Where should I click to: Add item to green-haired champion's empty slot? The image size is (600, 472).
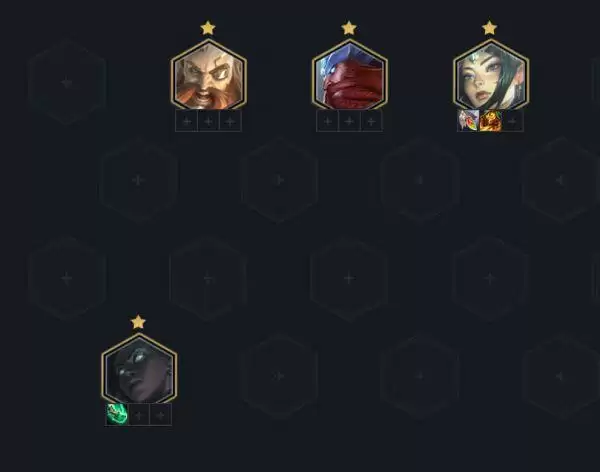point(513,121)
